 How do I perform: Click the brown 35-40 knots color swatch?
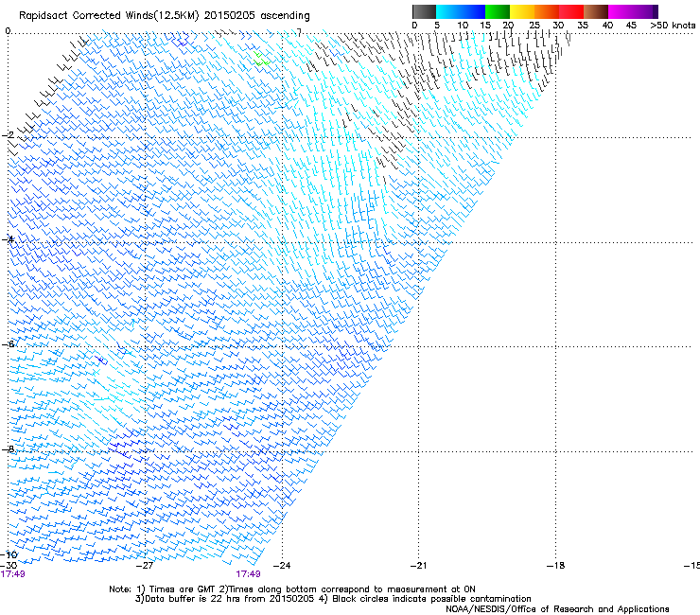click(596, 11)
